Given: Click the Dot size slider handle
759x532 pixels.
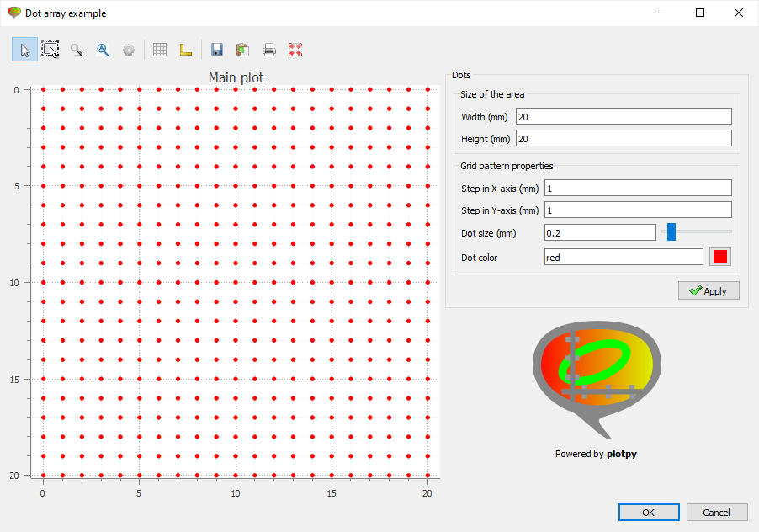Looking at the screenshot, I should 671,231.
